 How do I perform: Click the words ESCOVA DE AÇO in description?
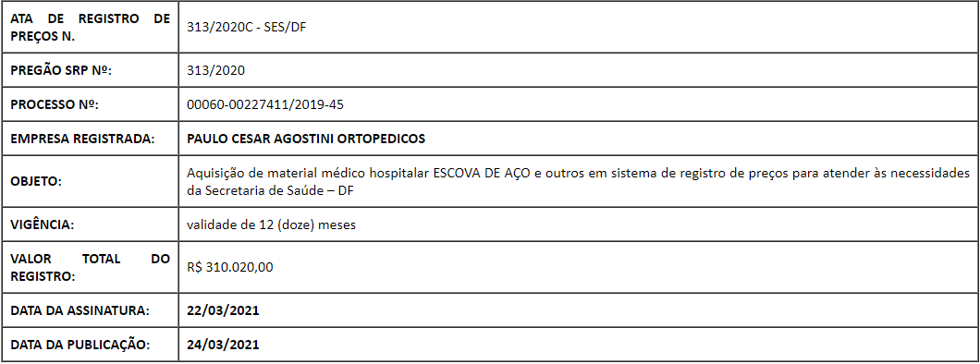coord(482,174)
